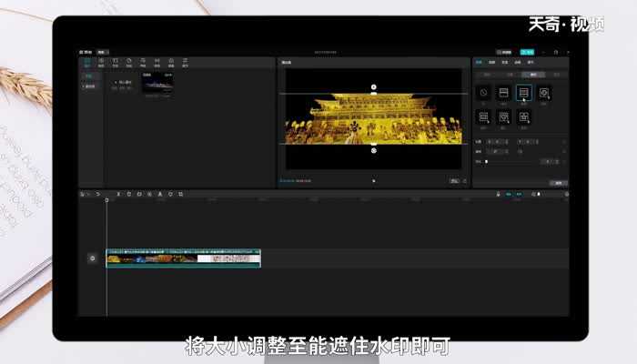Click the button at the mask panel's bottom right

559,183
